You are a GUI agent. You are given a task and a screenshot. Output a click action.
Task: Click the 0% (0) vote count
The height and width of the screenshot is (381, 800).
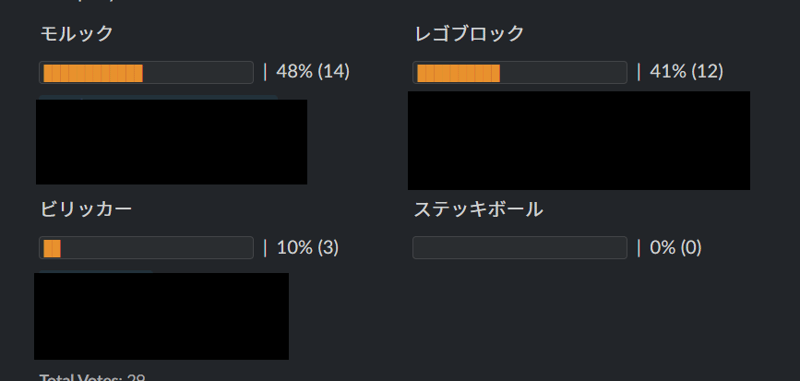pos(676,248)
